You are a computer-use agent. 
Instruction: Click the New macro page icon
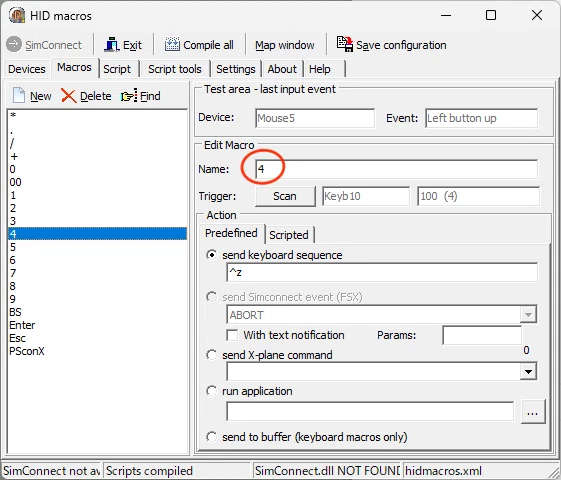19,95
